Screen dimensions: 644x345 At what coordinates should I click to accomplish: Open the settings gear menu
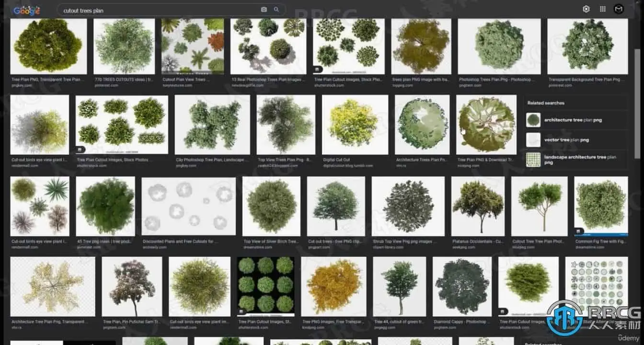pyautogui.click(x=586, y=9)
